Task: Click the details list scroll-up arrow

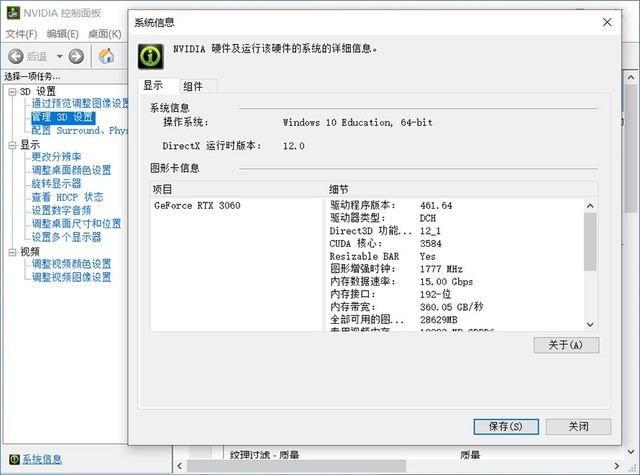Action: (590, 206)
